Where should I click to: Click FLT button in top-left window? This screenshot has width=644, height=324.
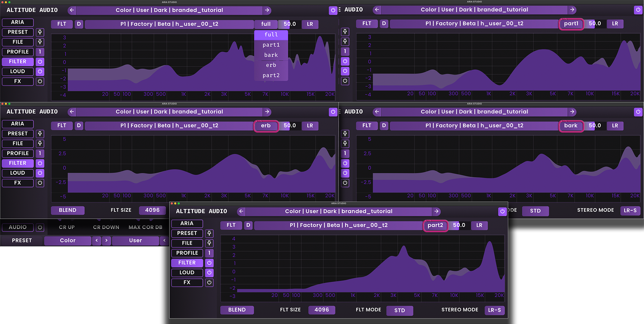(x=62, y=24)
